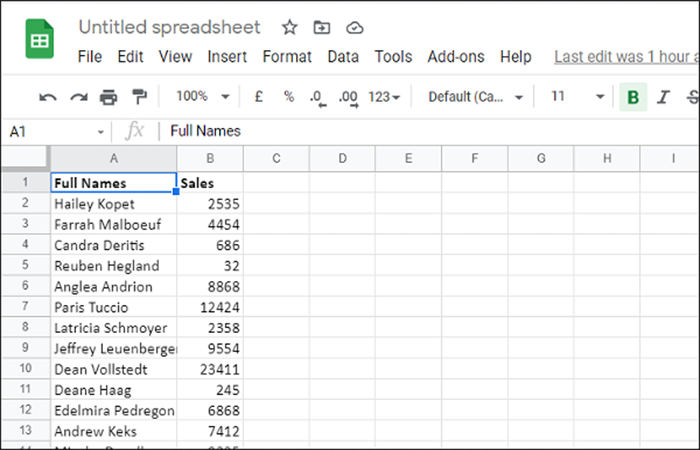Screen dimensions: 700x450
Task: Star the Untitled spreadsheet
Action: pos(290,28)
